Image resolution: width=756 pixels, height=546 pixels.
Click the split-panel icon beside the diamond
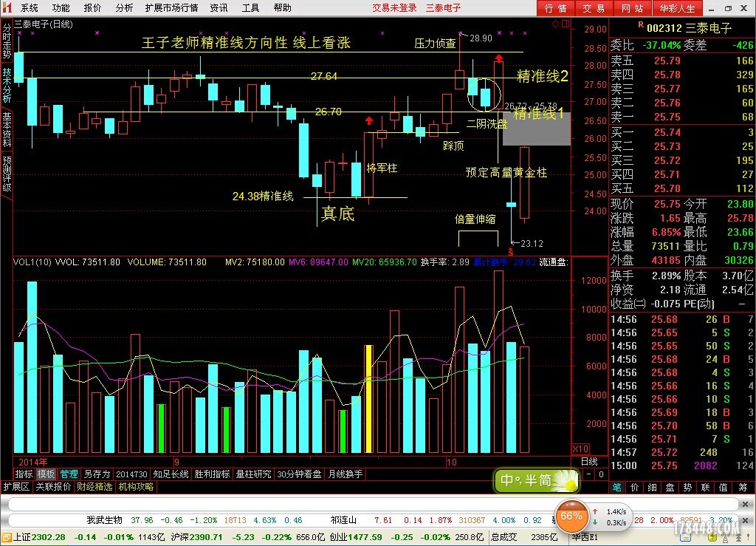(566, 24)
